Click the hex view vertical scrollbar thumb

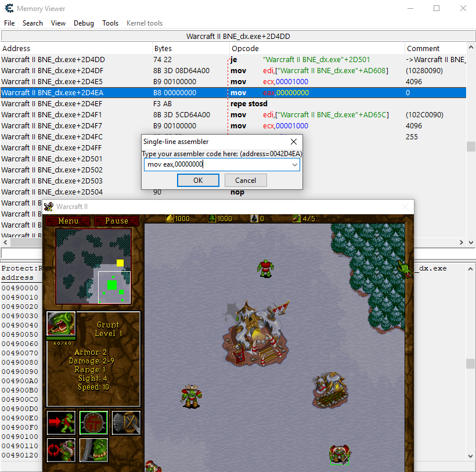click(470, 363)
